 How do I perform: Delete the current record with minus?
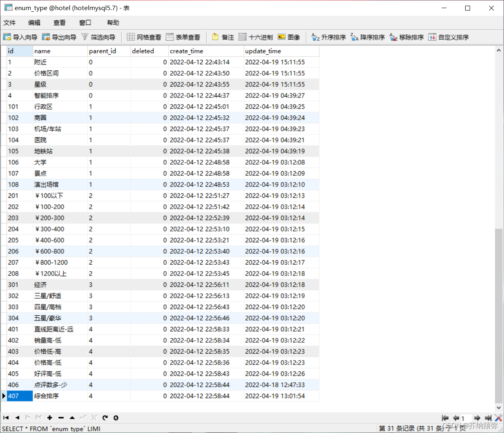tap(61, 418)
